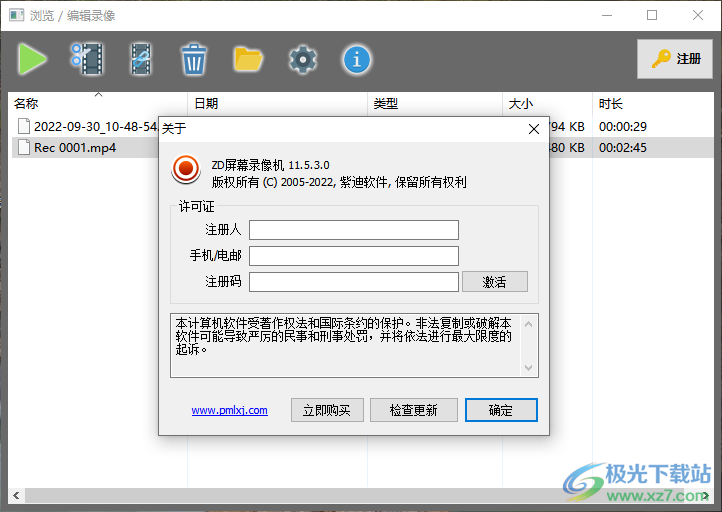722x512 pixels.
Task: Sort list by 大小 column header
Action: coord(547,103)
